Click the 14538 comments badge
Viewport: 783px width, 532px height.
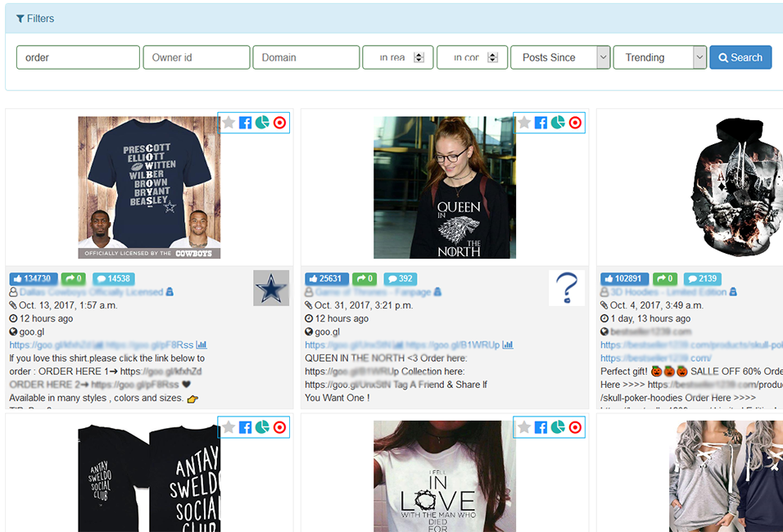[x=113, y=278]
